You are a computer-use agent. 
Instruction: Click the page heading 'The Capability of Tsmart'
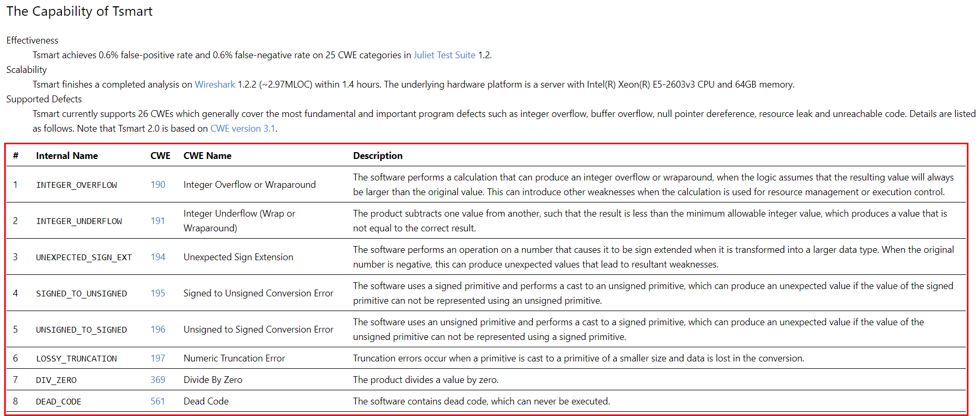79,12
